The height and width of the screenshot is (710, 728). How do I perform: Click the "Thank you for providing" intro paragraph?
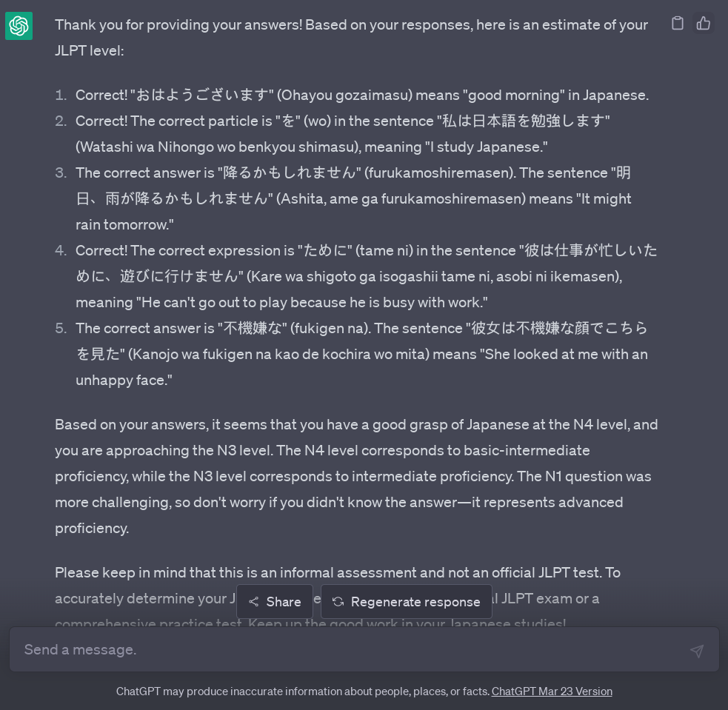pyautogui.click(x=351, y=38)
